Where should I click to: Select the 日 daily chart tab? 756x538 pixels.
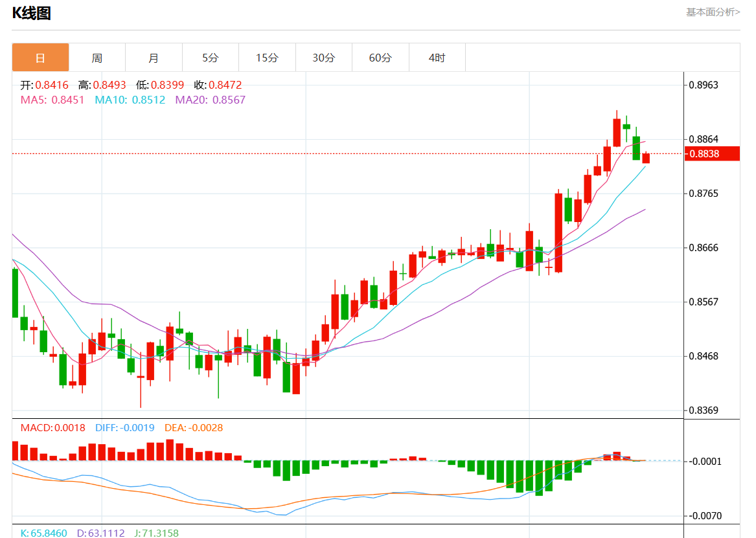(x=41, y=58)
